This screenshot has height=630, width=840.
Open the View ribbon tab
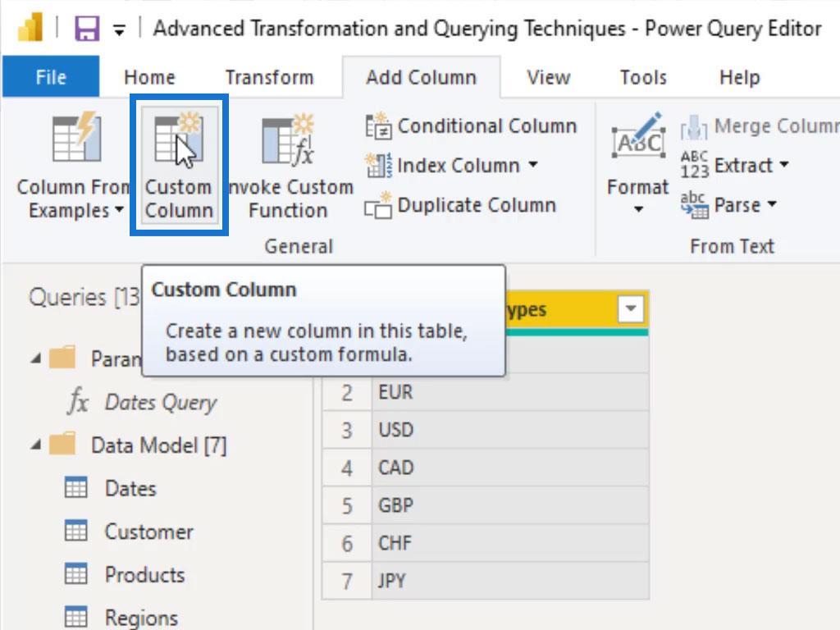[x=549, y=77]
